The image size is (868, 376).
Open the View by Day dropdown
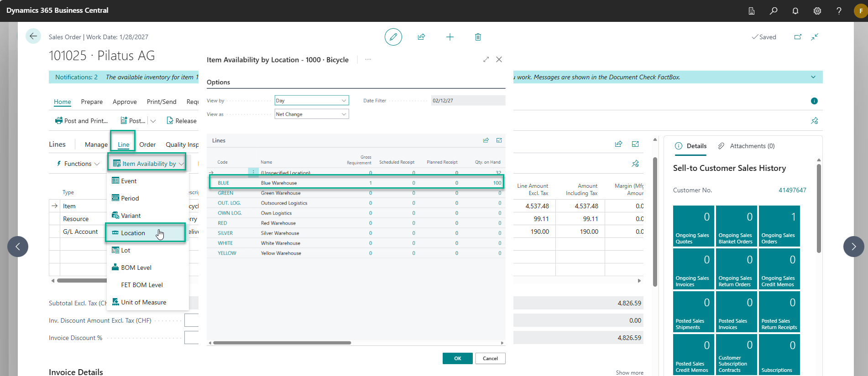[312, 100]
